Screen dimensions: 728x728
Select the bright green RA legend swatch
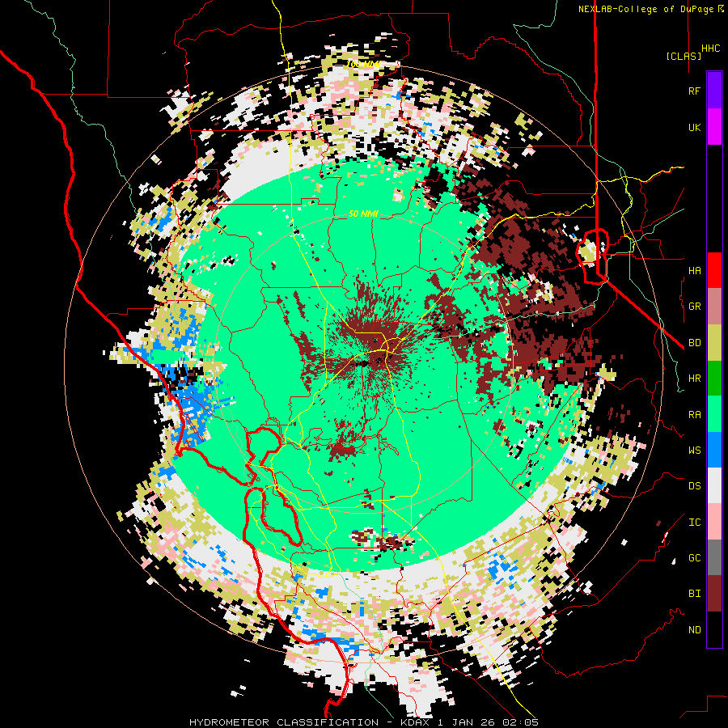point(714,414)
